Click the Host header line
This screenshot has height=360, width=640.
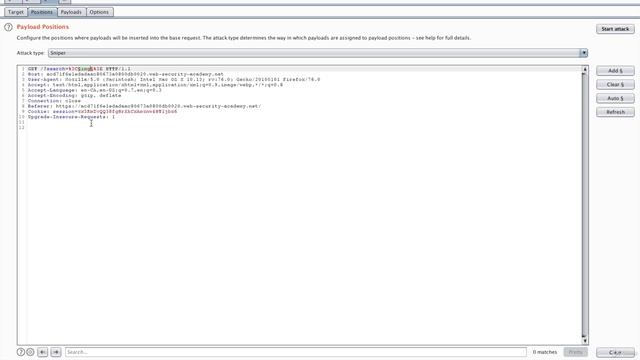click(125, 74)
